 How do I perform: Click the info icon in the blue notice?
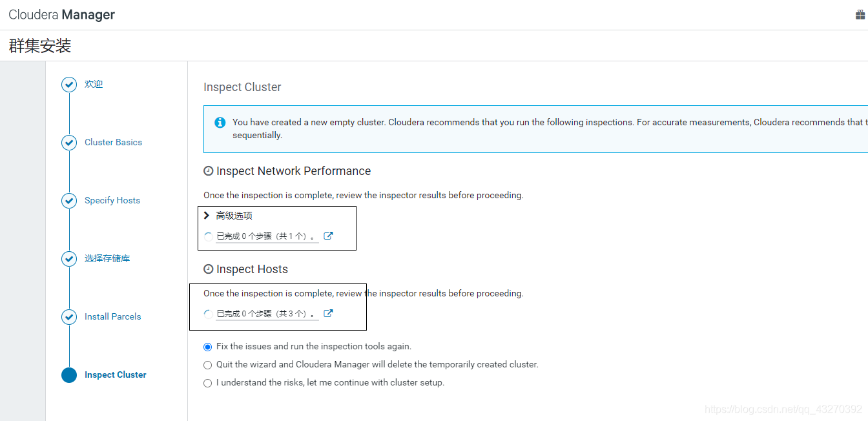220,122
